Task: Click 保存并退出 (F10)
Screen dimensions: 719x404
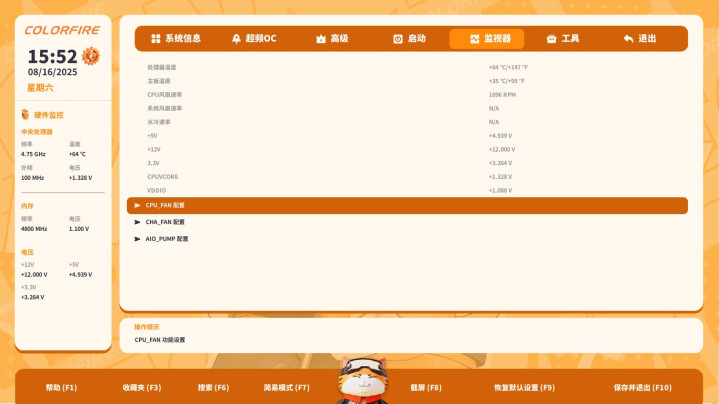Action: point(642,387)
